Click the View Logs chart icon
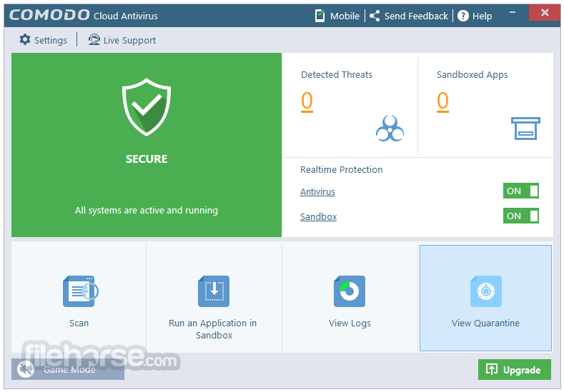 click(350, 291)
